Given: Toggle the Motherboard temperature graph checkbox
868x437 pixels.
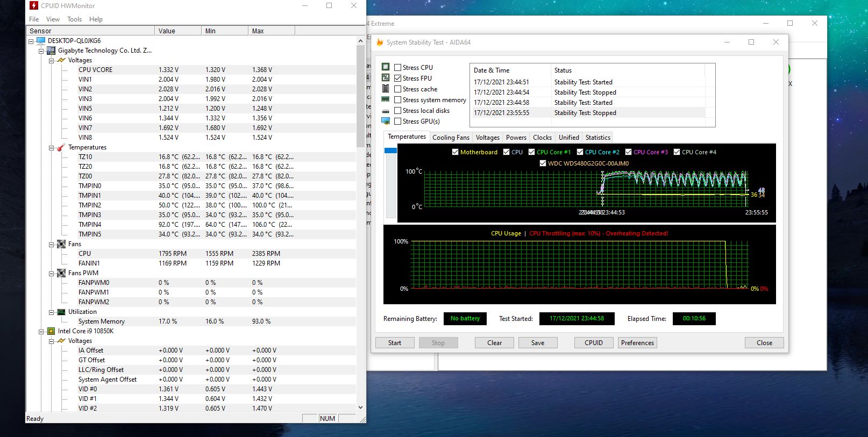Looking at the screenshot, I should [456, 152].
